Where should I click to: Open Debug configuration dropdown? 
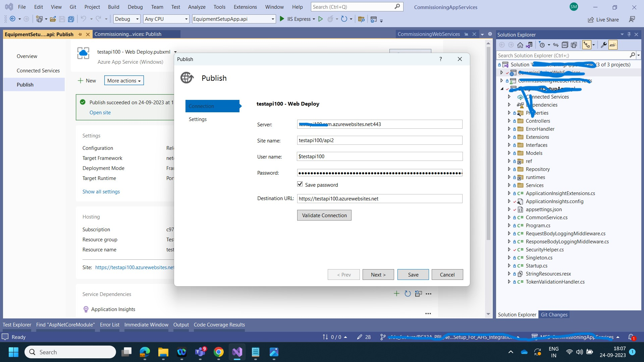(127, 19)
